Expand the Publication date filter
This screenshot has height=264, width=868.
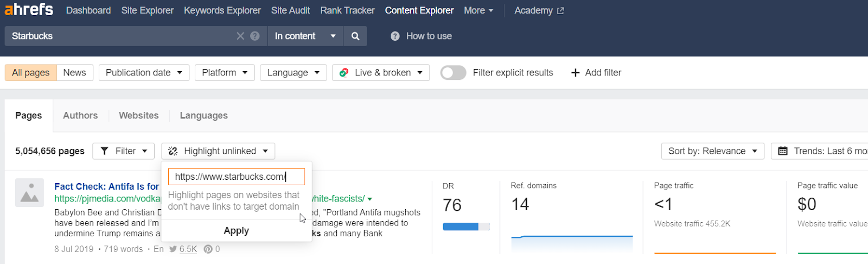point(144,72)
